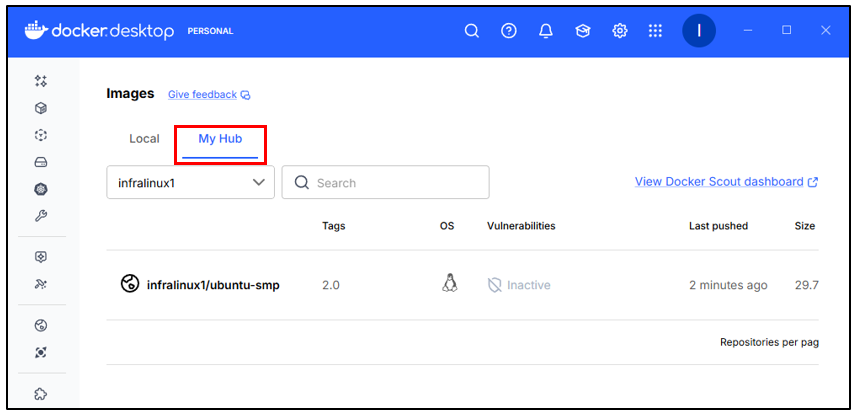Open the help question mark icon
This screenshot has width=855, height=414.
coord(508,31)
